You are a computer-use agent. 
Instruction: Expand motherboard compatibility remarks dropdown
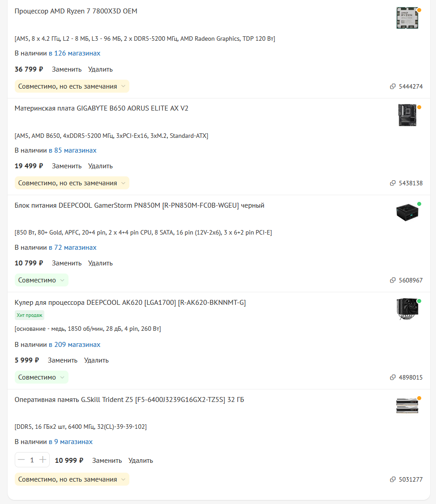(72, 183)
